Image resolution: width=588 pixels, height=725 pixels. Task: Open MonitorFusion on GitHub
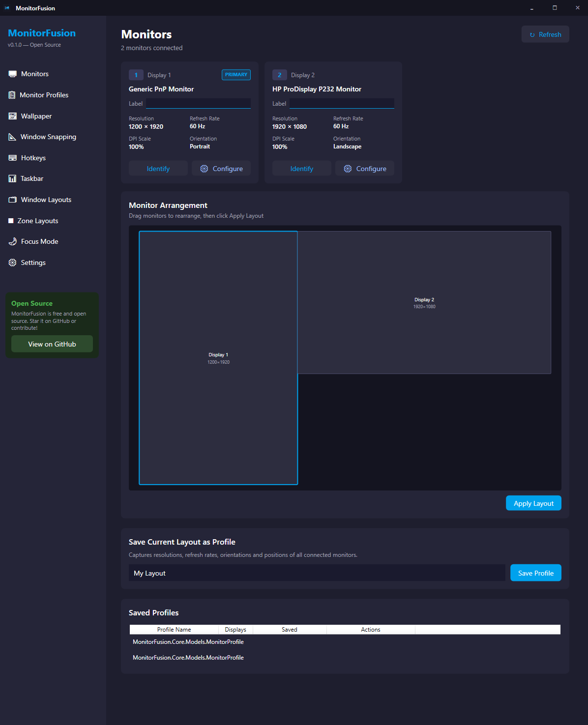52,344
